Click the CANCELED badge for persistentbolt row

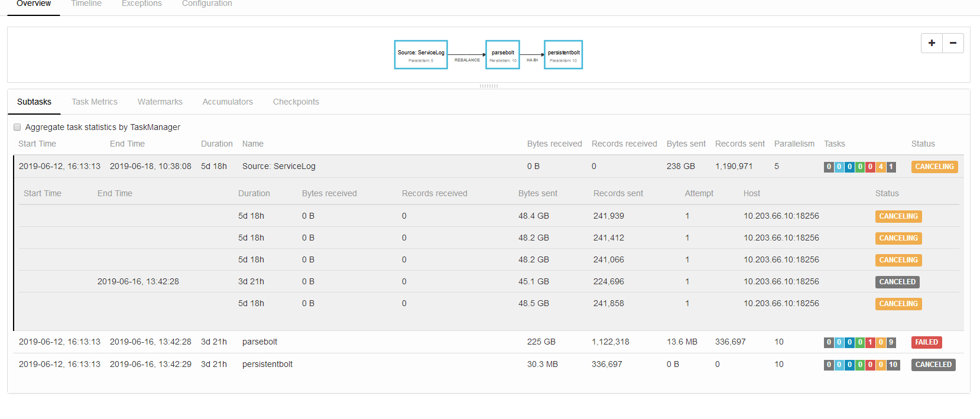click(933, 365)
